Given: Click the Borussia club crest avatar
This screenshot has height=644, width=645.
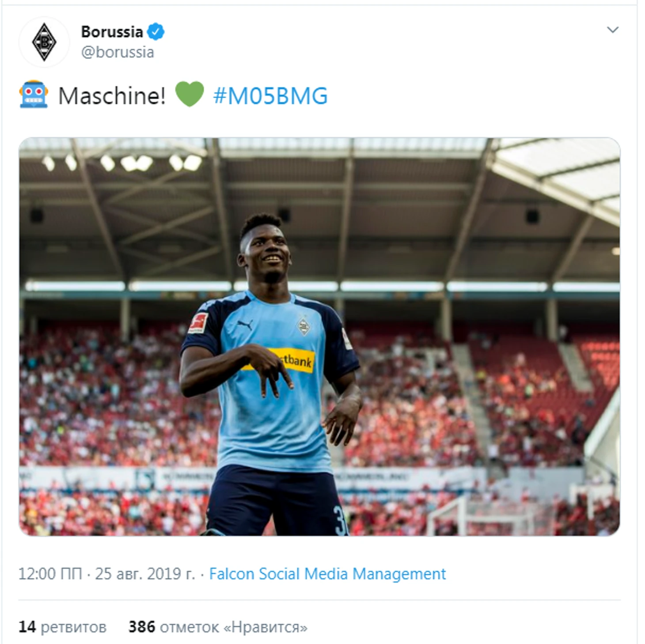Looking at the screenshot, I should pos(44,42).
